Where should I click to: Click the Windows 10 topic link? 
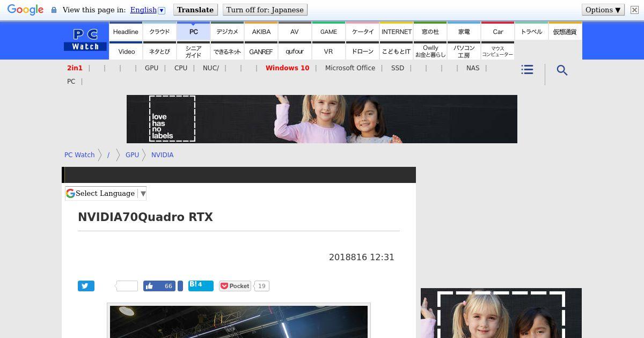pos(287,68)
